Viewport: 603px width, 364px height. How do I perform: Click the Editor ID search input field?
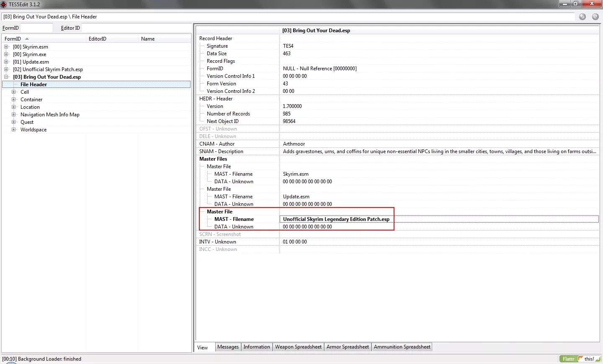(136, 28)
